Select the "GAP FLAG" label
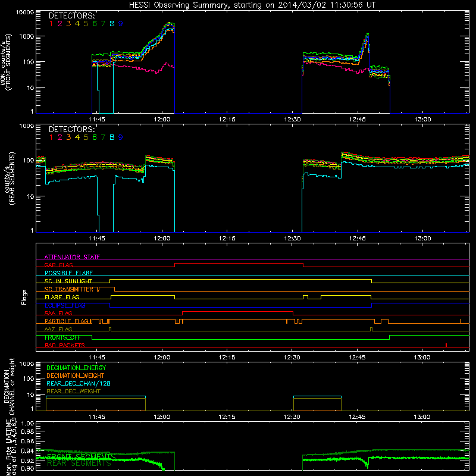476x476 pixels. coord(58,265)
